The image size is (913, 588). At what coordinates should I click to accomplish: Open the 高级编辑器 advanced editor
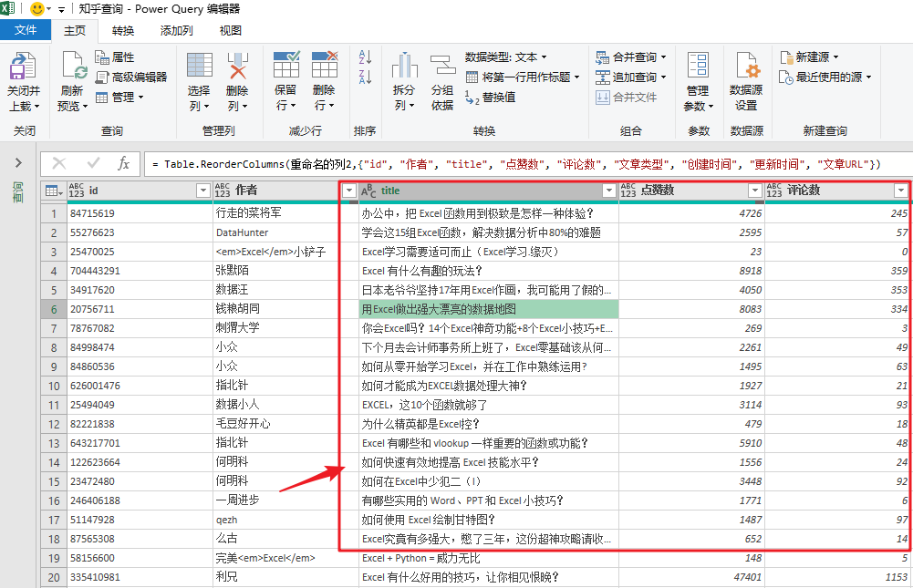point(131,77)
